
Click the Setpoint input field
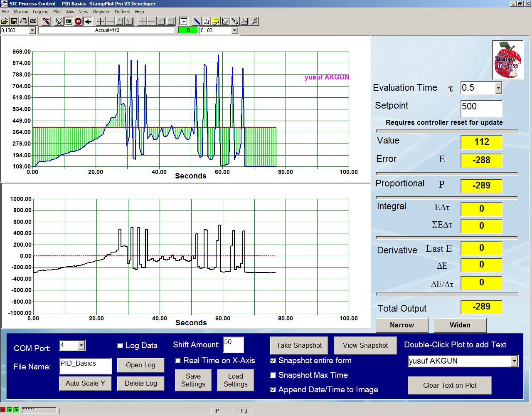pos(481,109)
